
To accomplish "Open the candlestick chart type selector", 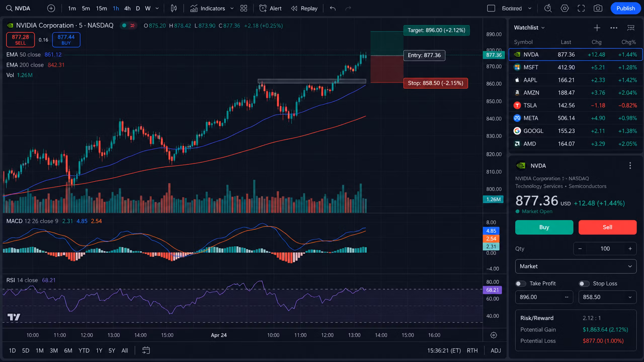I will tap(174, 8).
